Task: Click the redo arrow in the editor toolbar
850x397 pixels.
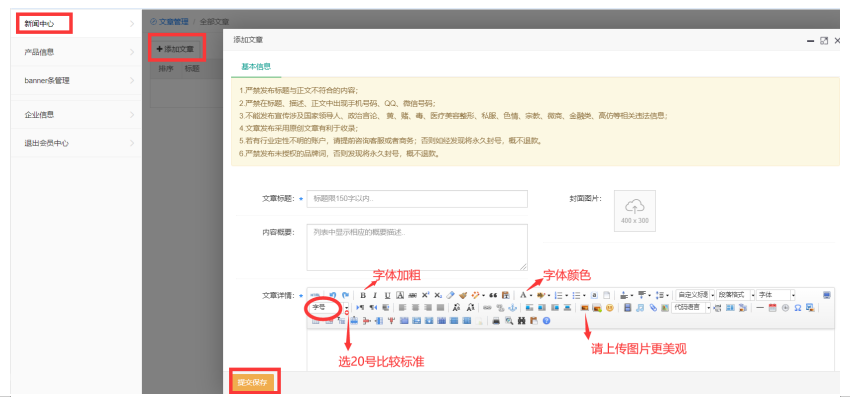Action: click(345, 295)
